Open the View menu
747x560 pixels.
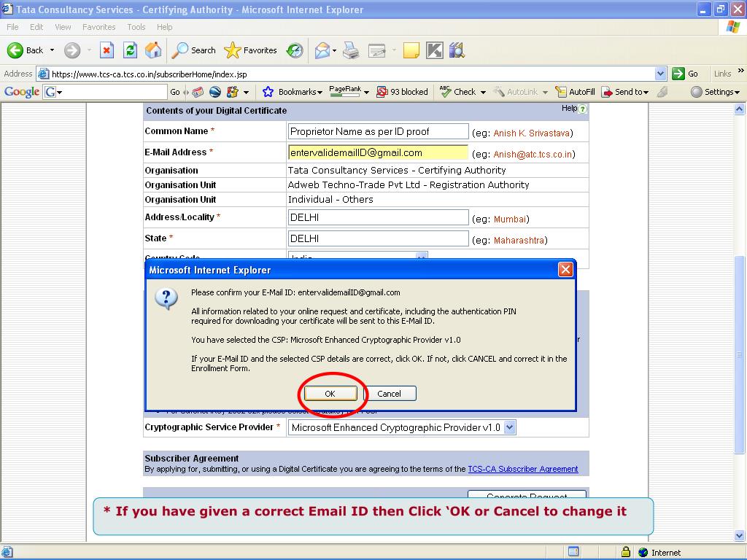(x=63, y=27)
